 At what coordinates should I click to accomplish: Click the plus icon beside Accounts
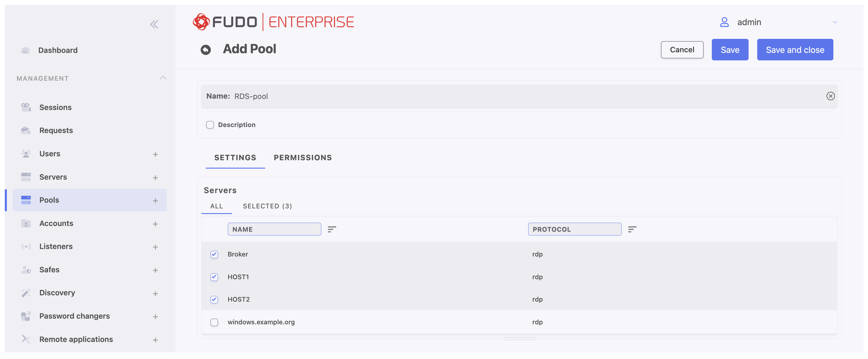click(x=155, y=224)
